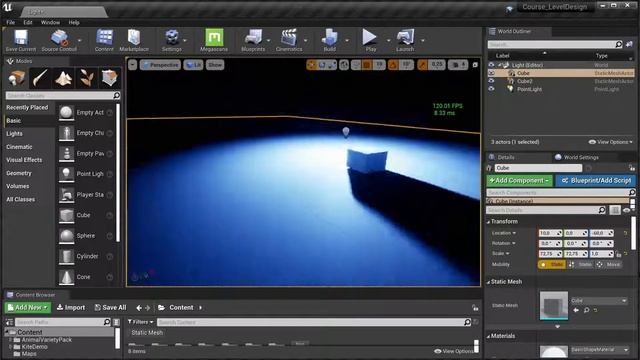Click the Static Mesh cube thumbnail
640x360 pixels.
553,305
